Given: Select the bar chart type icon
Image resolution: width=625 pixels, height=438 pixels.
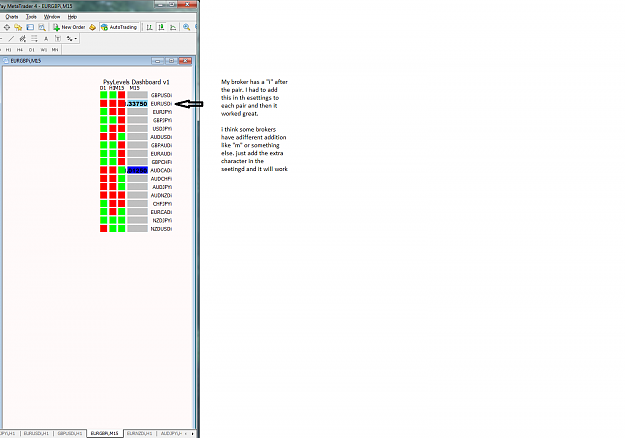Looking at the screenshot, I should [149, 27].
